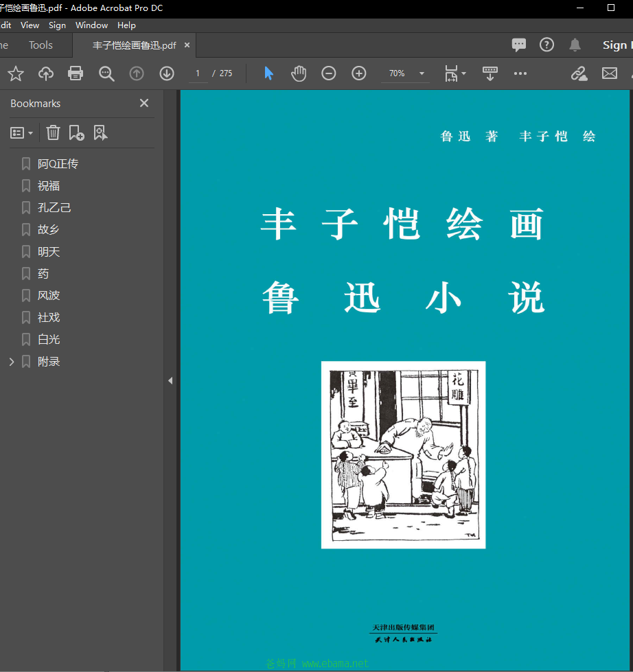Image resolution: width=633 pixels, height=672 pixels.
Task: Click the cover illustration in the PDF
Action: click(x=403, y=454)
